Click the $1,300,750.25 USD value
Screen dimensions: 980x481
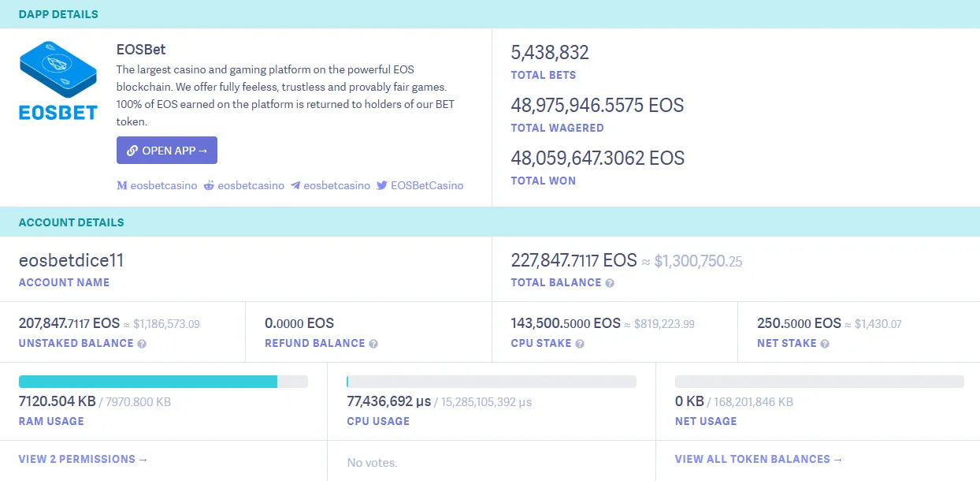[x=698, y=262]
